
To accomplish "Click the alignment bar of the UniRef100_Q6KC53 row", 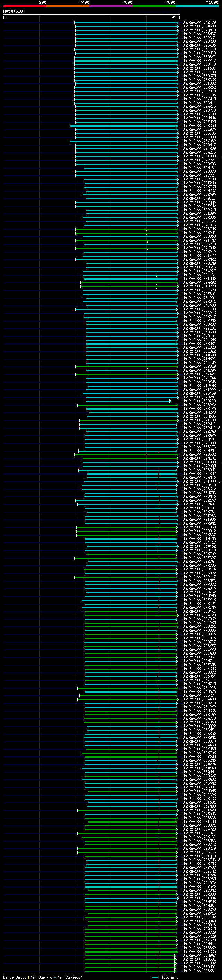I will click(124, 125).
